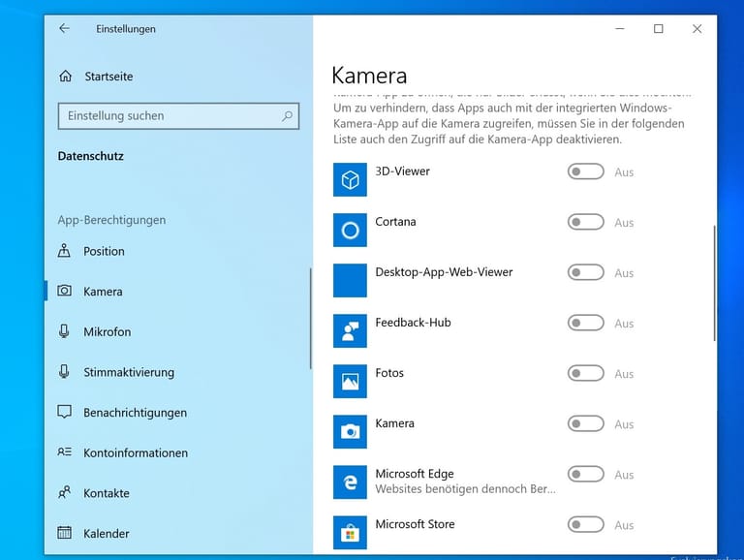744x560 pixels.
Task: Go to Position settings
Action: point(177,251)
